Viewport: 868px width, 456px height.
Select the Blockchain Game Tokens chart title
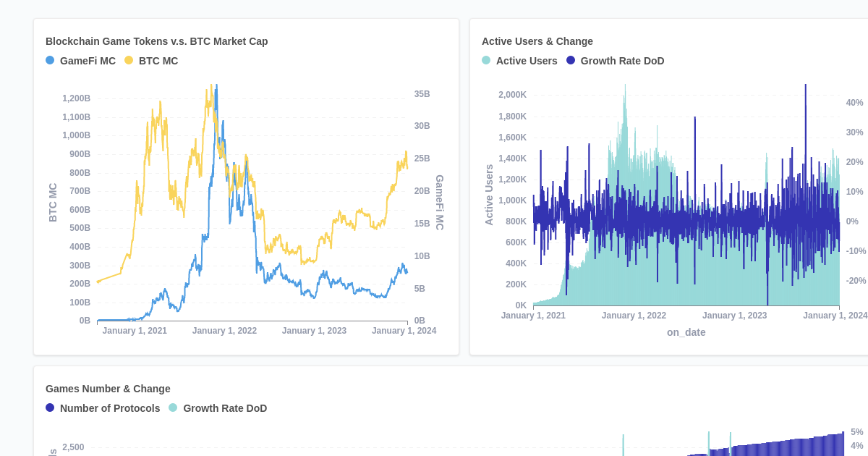tap(157, 41)
